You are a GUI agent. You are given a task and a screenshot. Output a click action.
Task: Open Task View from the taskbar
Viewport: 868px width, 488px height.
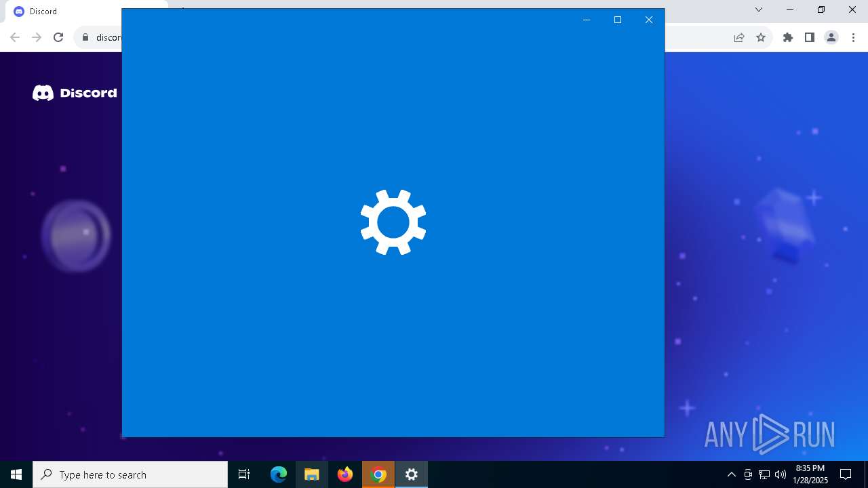click(244, 474)
